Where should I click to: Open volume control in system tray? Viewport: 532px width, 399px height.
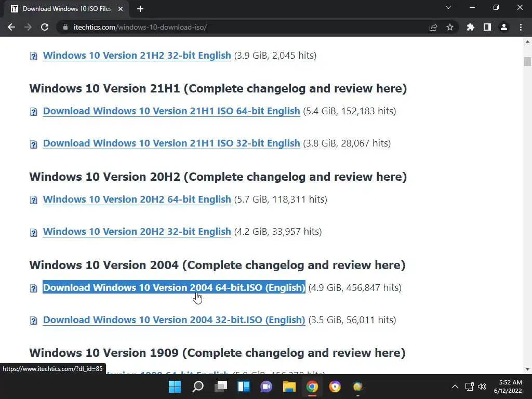482,387
